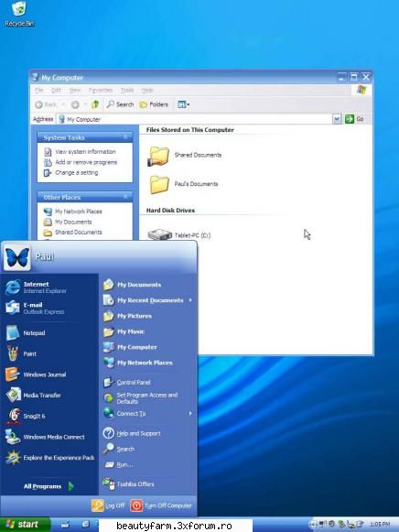Open Explore the Experience Pack
The height and width of the screenshot is (532, 399).
pos(49,458)
